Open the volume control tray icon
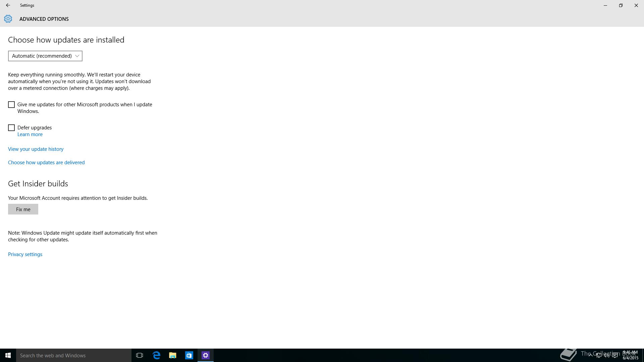Viewport: 644px width, 362px height. [x=606, y=355]
